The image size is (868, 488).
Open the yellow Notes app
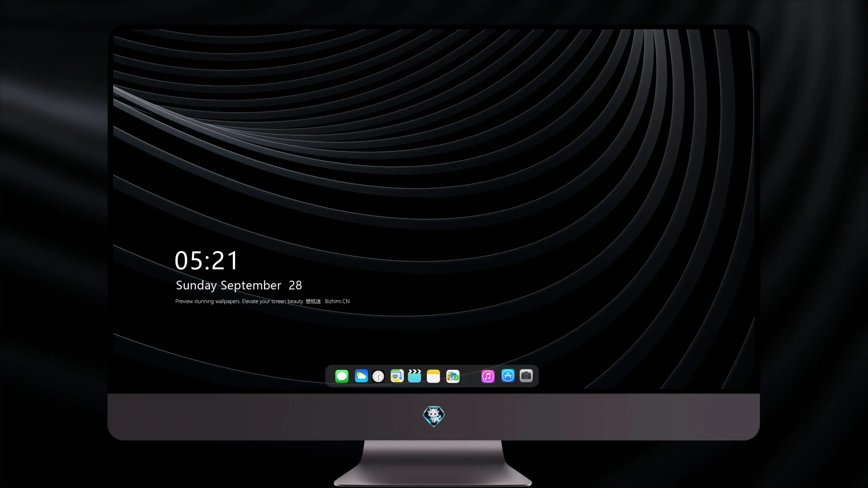click(433, 376)
